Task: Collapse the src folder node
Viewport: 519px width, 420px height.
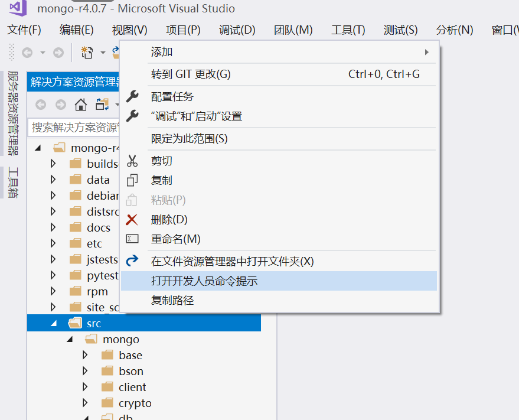Action: click(x=54, y=323)
